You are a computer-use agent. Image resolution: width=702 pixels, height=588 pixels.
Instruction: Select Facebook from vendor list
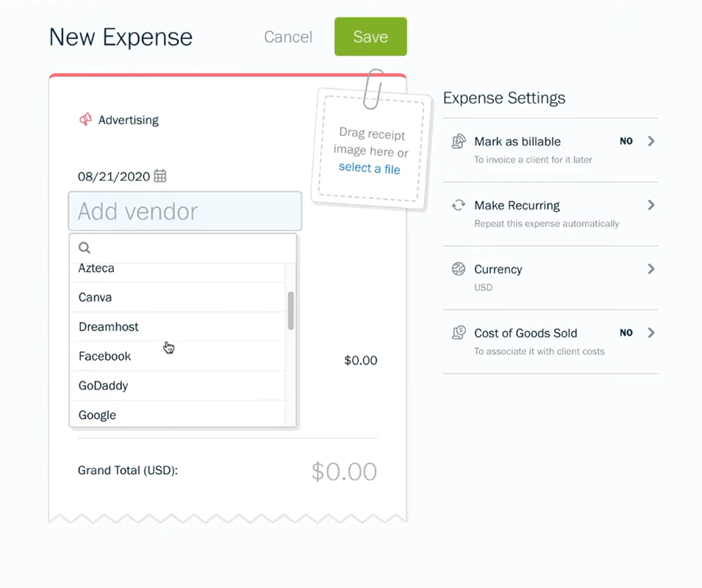(177, 356)
